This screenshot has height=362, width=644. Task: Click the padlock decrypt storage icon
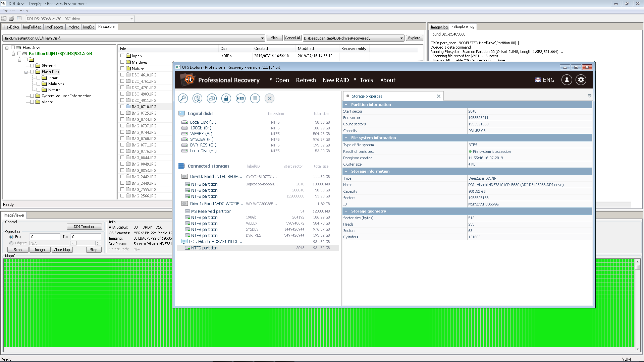(x=226, y=98)
